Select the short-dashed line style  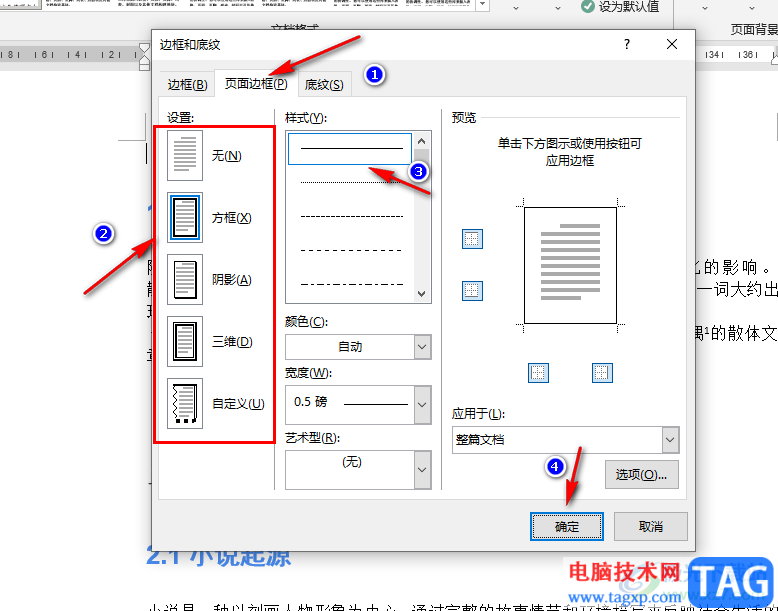pyautogui.click(x=350, y=217)
